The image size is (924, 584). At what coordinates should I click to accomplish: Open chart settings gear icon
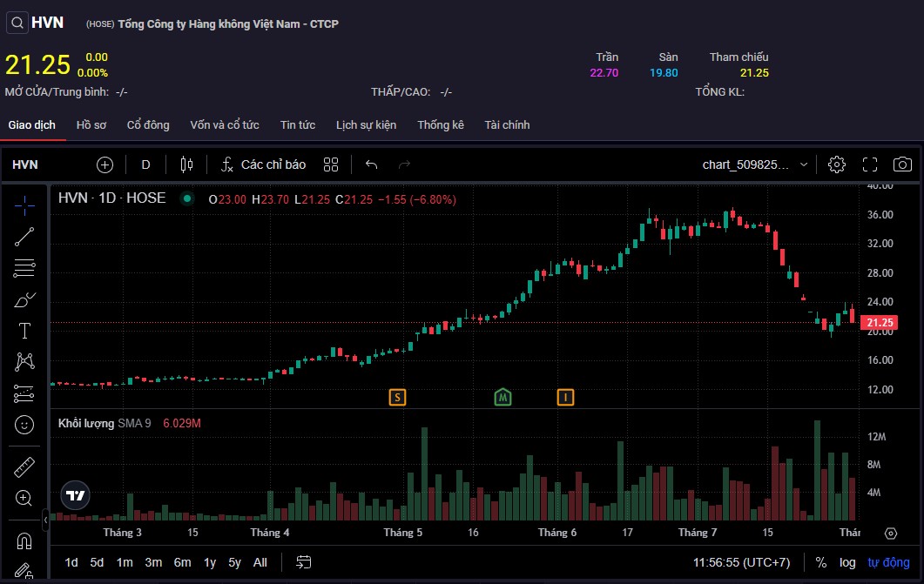coord(837,164)
